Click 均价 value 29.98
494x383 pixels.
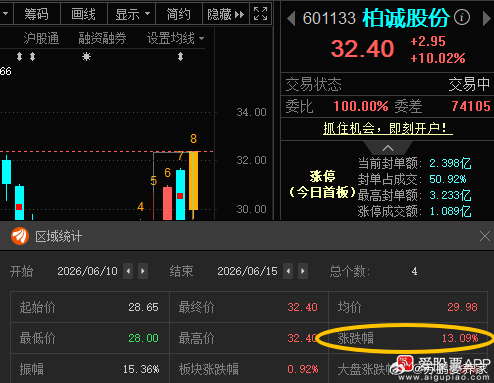462,307
